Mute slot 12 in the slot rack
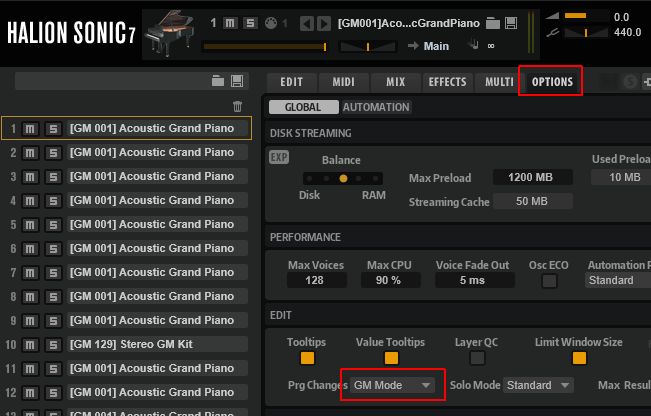Image resolution: width=651 pixels, height=416 pixels. click(30, 393)
